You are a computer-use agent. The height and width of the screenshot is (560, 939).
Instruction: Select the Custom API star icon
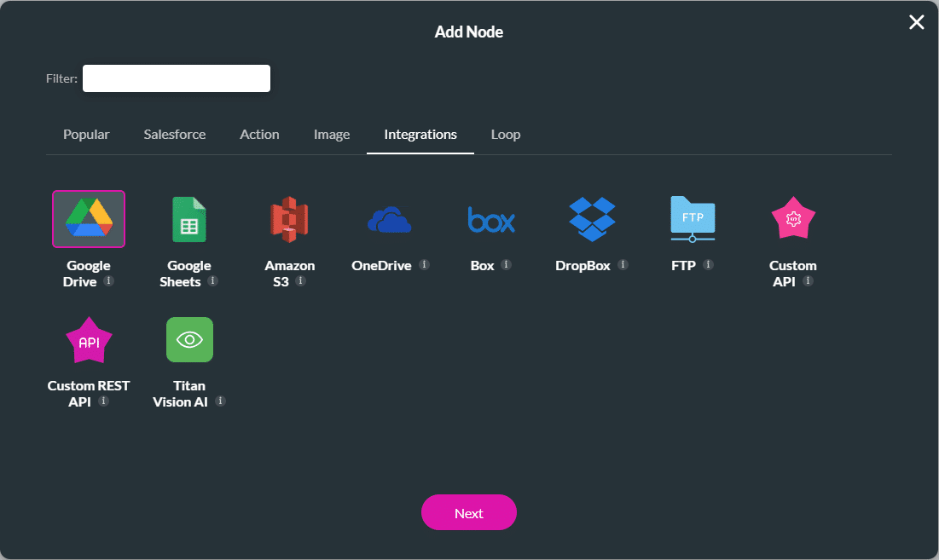click(x=793, y=218)
